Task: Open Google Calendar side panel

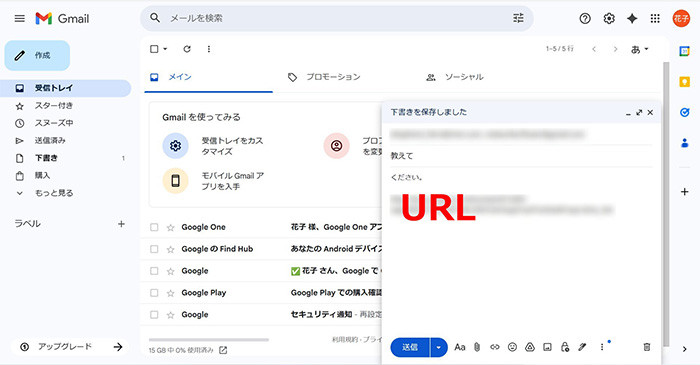Action: click(x=684, y=51)
